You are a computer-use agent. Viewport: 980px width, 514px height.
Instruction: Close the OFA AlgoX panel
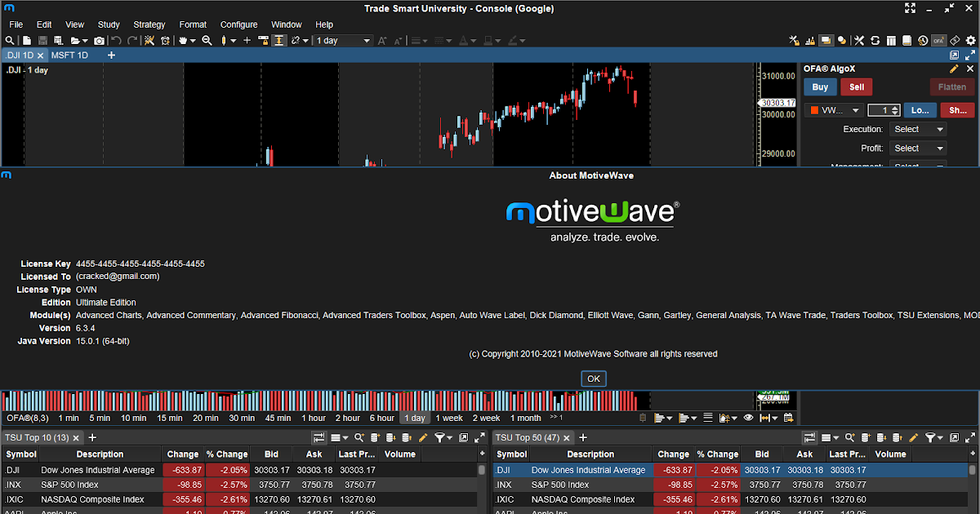(969, 69)
